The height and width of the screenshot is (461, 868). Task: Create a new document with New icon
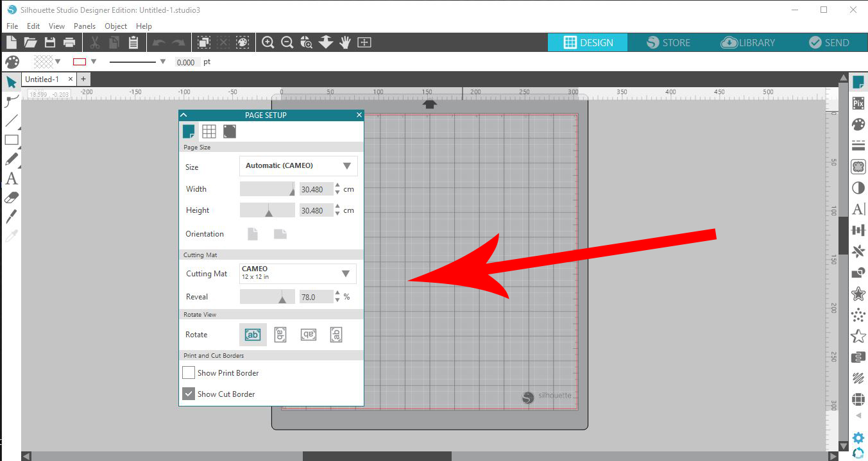[x=11, y=42]
